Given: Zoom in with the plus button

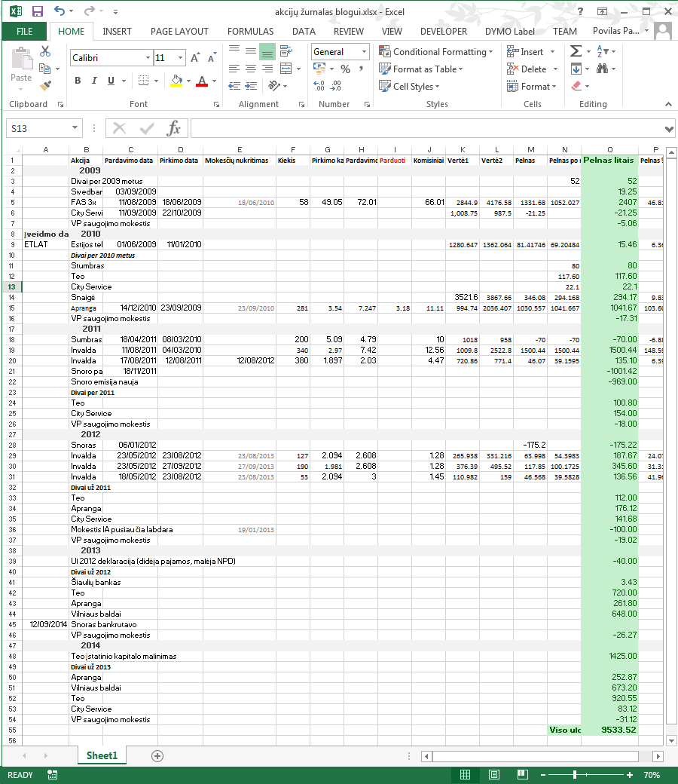Looking at the screenshot, I should coord(630,775).
